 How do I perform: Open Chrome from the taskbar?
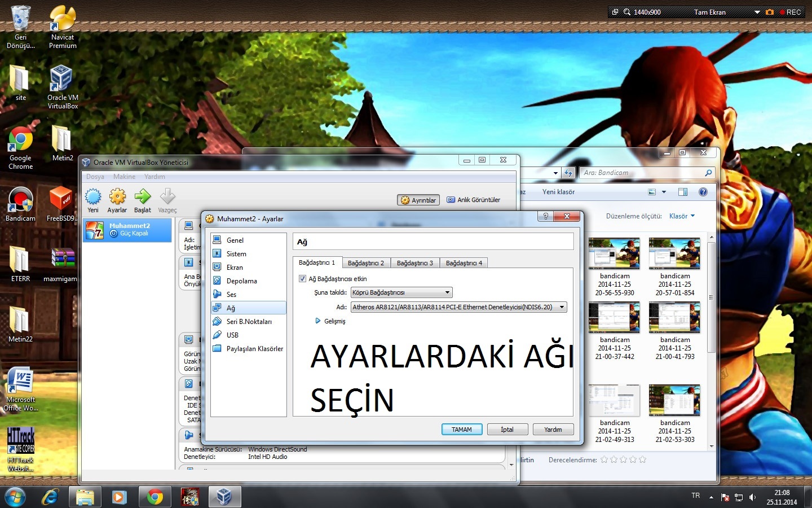tap(155, 497)
